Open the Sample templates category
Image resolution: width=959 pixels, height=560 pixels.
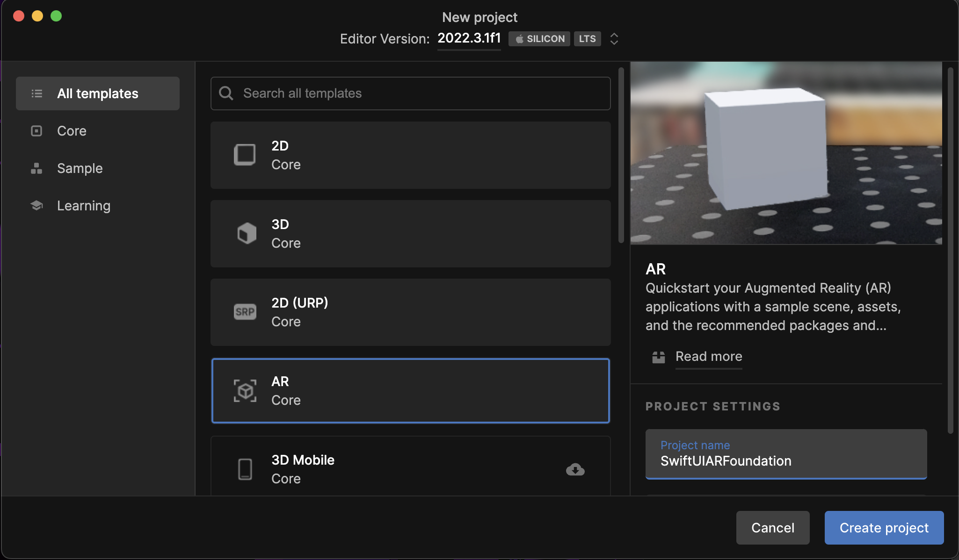point(80,168)
